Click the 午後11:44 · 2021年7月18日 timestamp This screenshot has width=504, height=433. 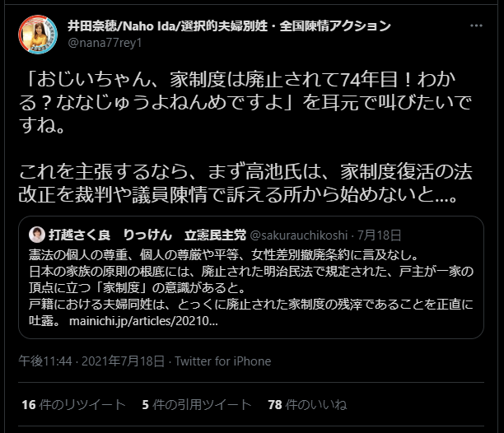[91, 361]
